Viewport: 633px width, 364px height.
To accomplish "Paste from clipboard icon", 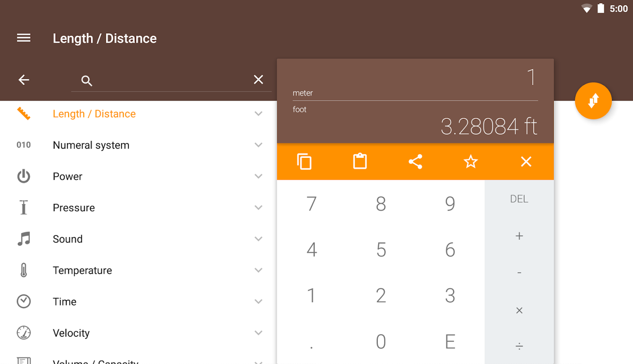I will point(360,162).
